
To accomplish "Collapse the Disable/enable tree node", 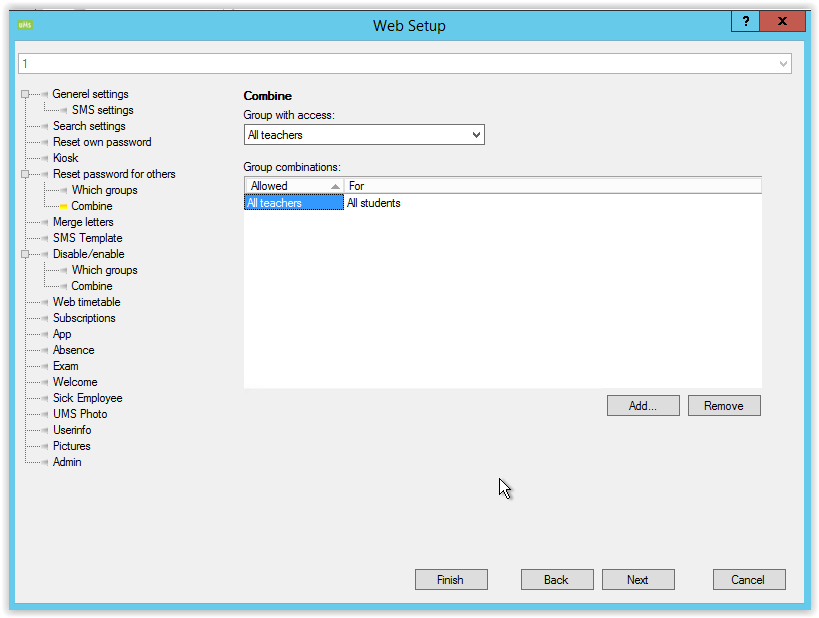I will pyautogui.click(x=25, y=255).
